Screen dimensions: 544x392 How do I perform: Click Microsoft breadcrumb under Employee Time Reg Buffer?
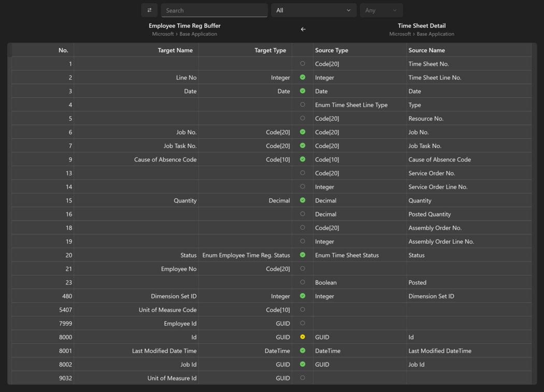163,34
